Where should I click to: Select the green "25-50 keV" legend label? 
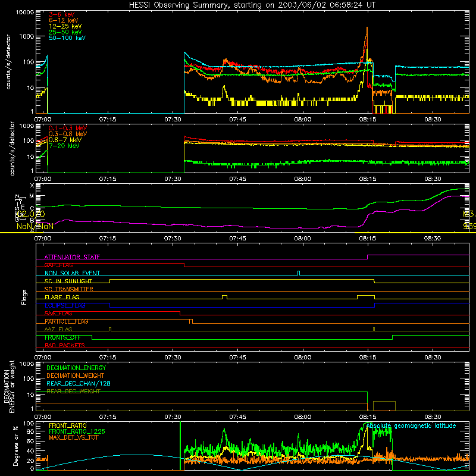point(65,32)
